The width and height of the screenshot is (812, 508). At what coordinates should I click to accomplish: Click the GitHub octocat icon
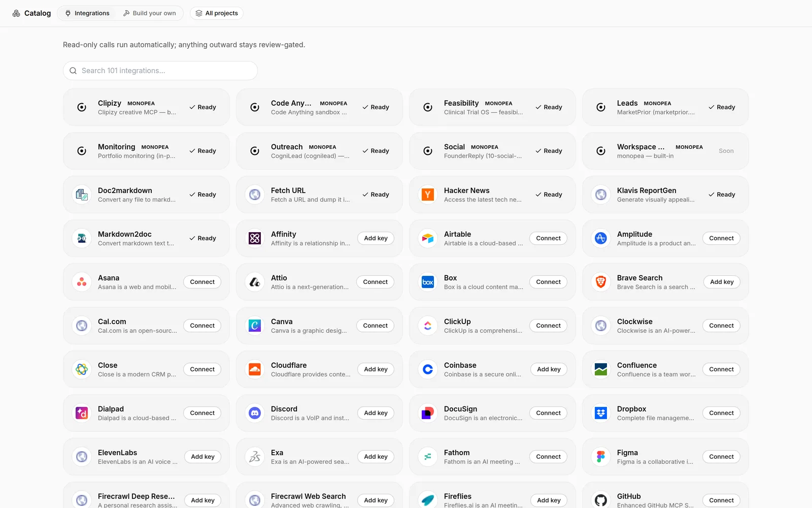tap(601, 500)
